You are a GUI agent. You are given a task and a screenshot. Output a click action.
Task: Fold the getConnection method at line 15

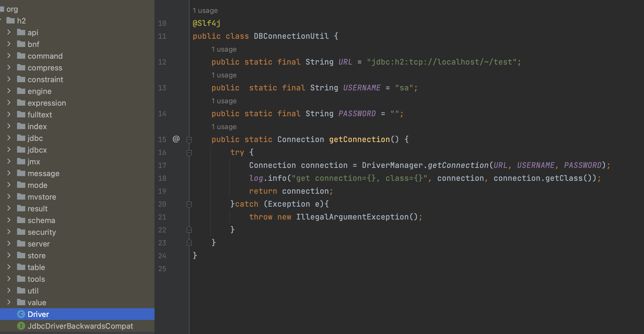[x=189, y=140]
